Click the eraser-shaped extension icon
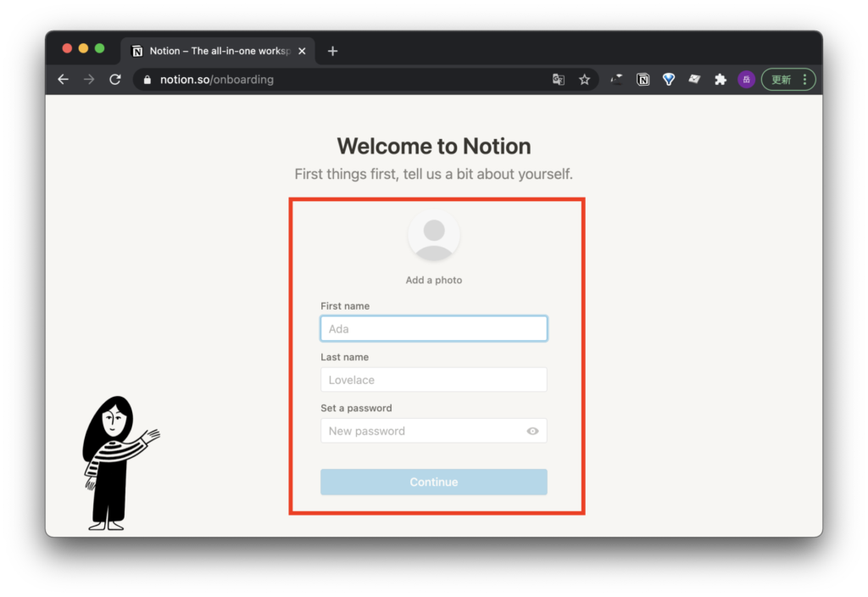The width and height of the screenshot is (868, 597). click(694, 79)
